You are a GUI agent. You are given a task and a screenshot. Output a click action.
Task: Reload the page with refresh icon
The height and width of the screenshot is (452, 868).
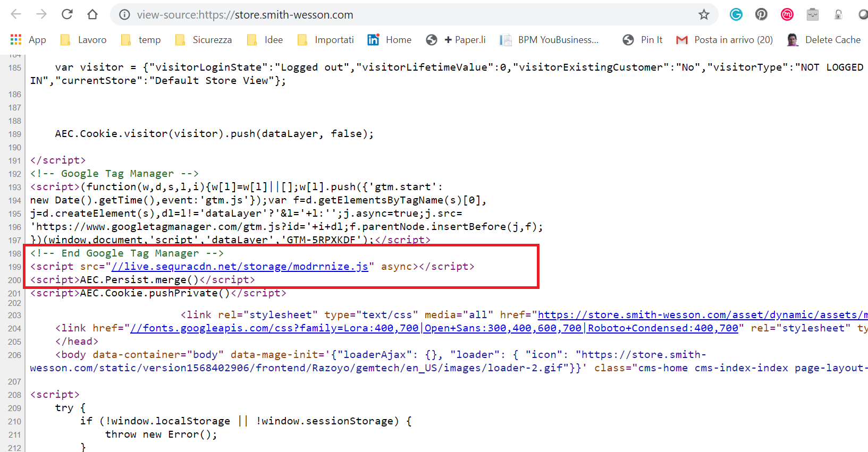pyautogui.click(x=67, y=14)
